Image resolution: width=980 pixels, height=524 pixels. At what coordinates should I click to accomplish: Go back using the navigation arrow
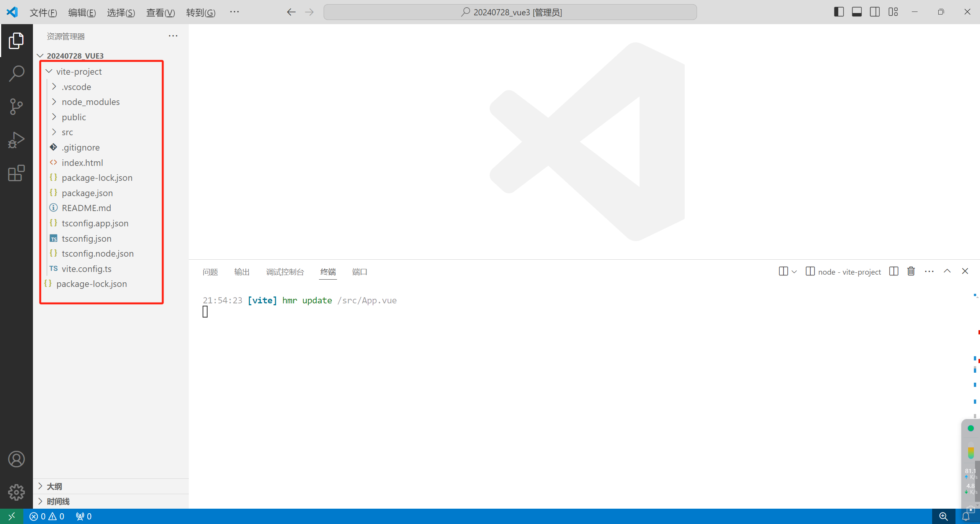[x=291, y=12]
